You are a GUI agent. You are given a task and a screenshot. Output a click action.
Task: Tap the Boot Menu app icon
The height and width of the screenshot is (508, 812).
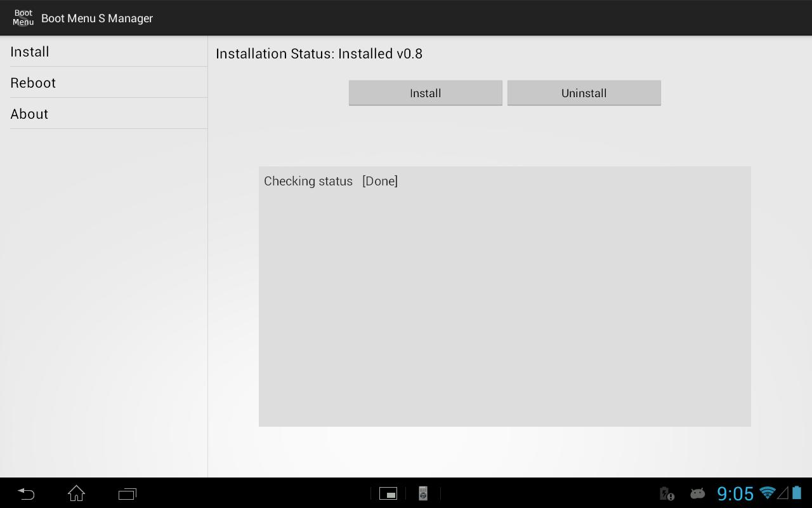[x=23, y=18]
